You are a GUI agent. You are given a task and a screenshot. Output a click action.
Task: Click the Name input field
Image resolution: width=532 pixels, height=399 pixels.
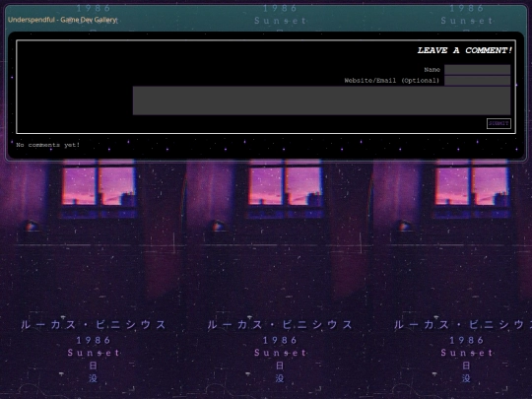pos(478,70)
